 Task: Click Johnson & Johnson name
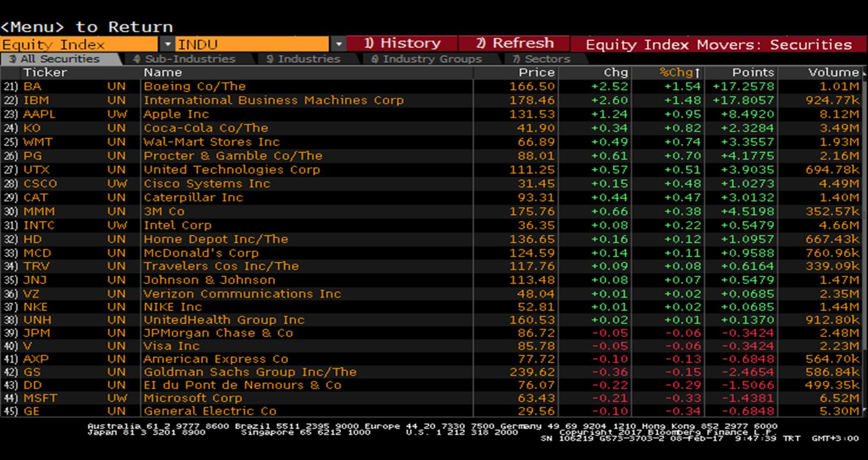(x=209, y=280)
